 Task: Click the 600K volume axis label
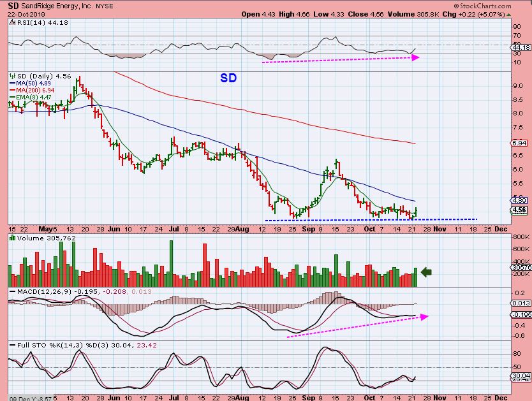pyautogui.click(x=521, y=249)
